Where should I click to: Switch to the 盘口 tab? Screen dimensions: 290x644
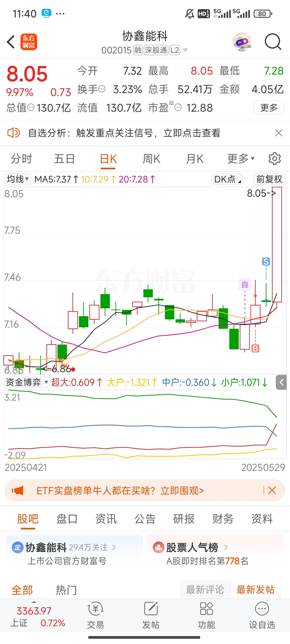(x=67, y=519)
